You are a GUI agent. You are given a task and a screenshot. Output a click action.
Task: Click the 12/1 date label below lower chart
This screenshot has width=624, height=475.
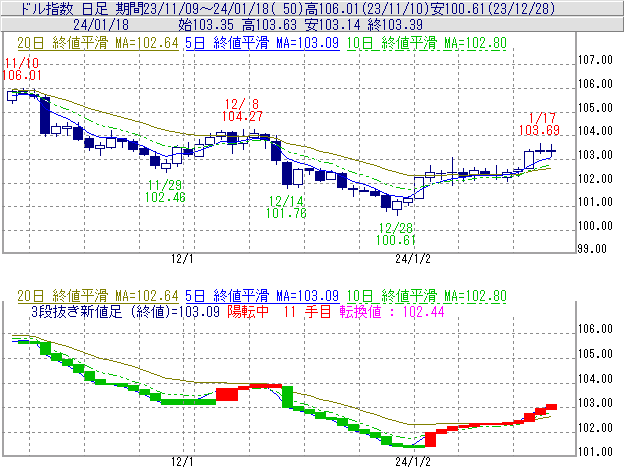tap(182, 462)
